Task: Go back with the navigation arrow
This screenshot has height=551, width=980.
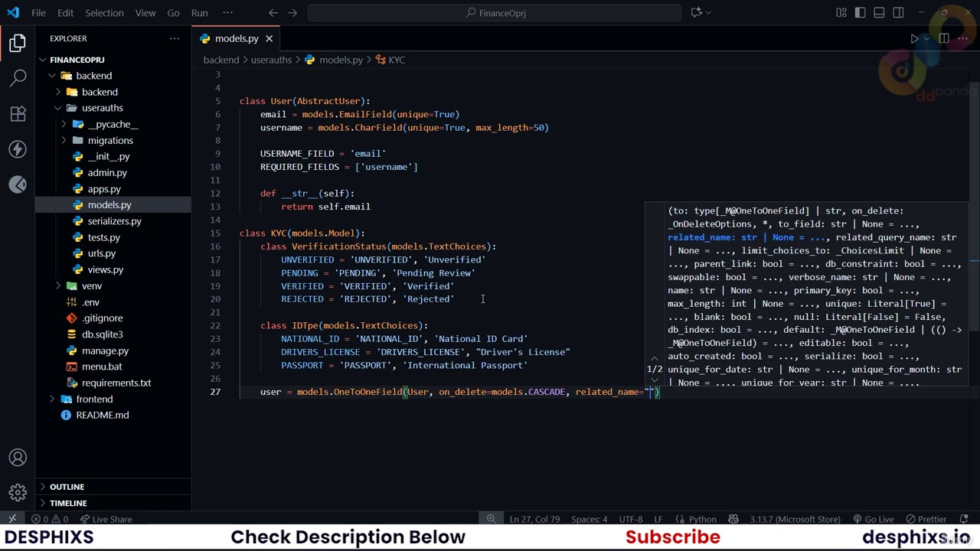Action: 273,12
